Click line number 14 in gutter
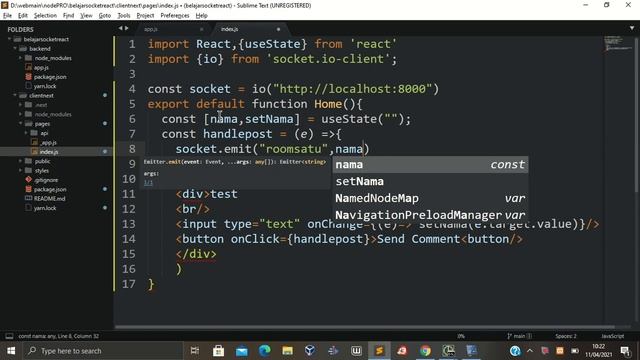The height and width of the screenshot is (360, 640). coord(129,239)
